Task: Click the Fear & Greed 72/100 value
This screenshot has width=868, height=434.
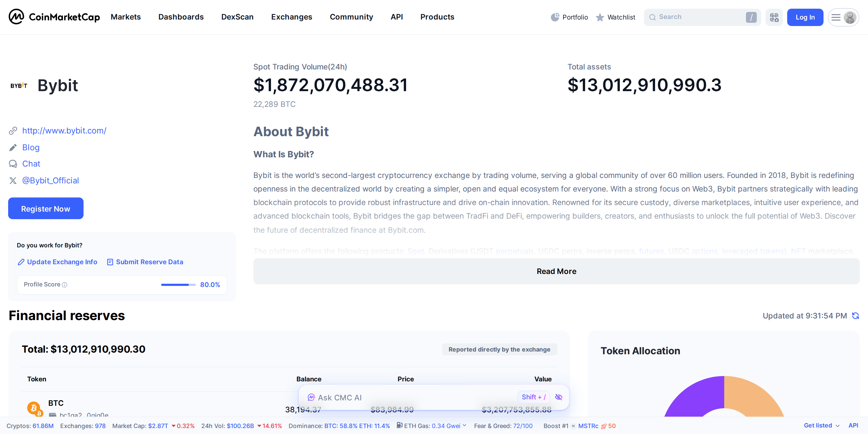Action: (x=523, y=426)
